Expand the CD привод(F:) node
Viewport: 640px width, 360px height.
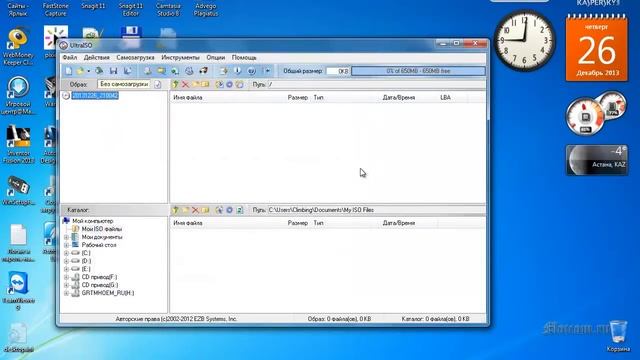67,277
